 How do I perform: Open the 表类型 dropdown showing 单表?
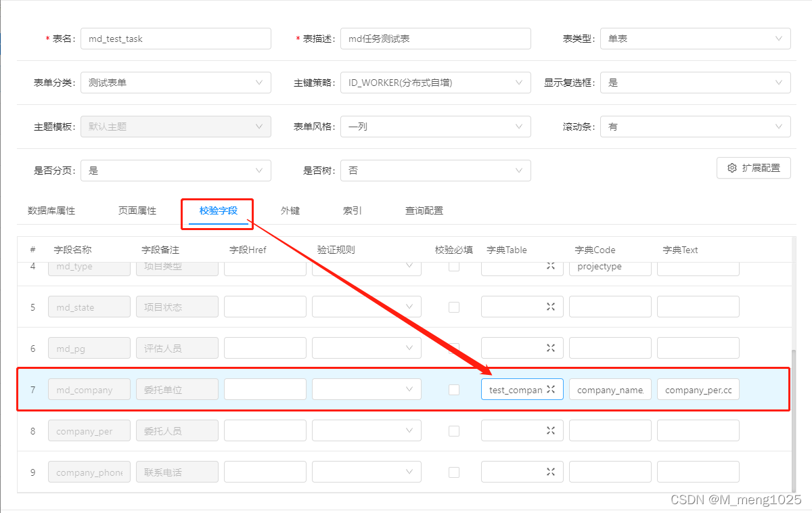[696, 39]
